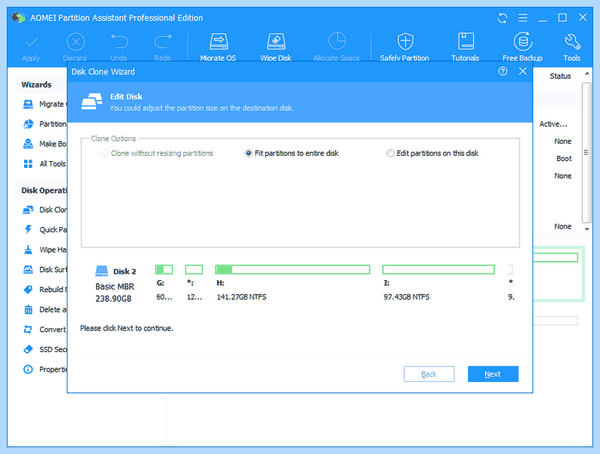The height and width of the screenshot is (454, 600).
Task: Click the scroll up arrow of partition list
Action: [x=587, y=73]
